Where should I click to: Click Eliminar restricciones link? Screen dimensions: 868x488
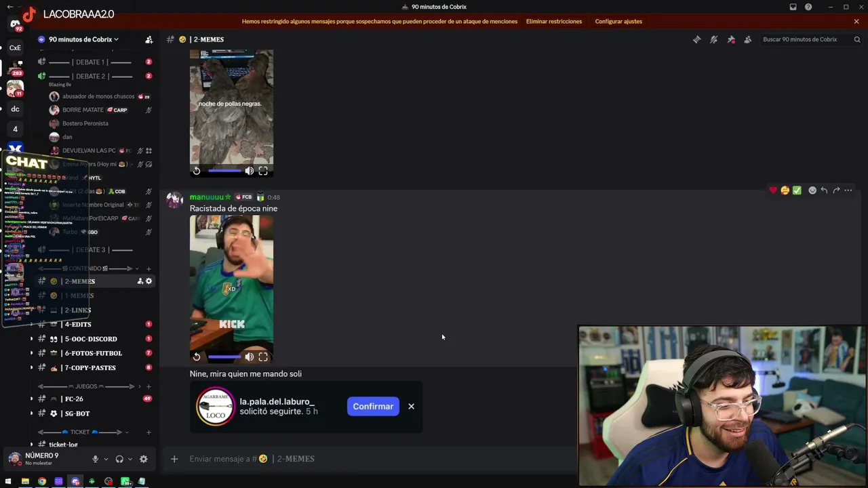coord(554,22)
